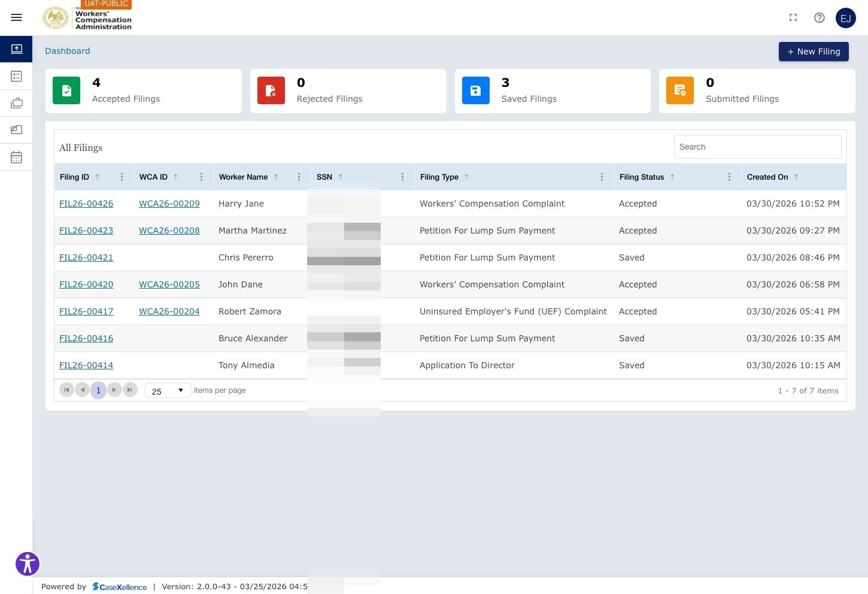Open case WCA26-00209 link

point(169,204)
